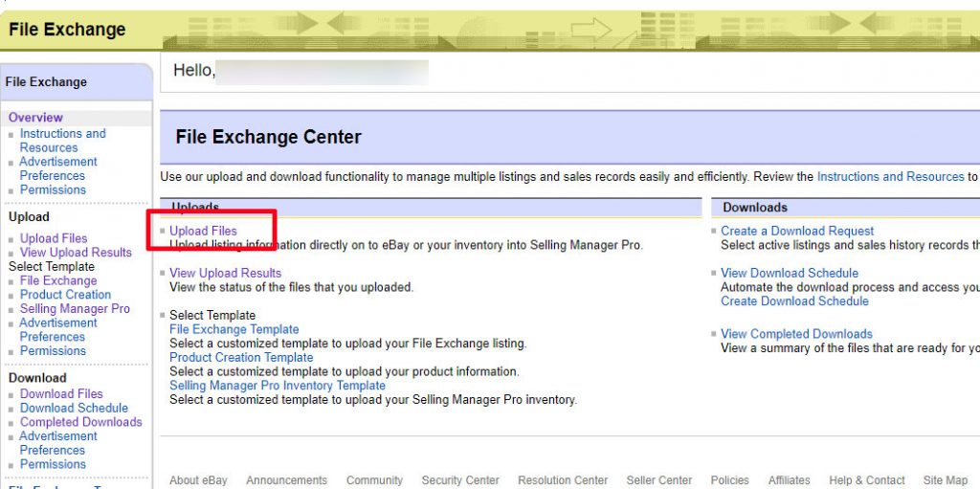Click the Hello greeting text
The width and height of the screenshot is (980, 489).
[x=193, y=71]
